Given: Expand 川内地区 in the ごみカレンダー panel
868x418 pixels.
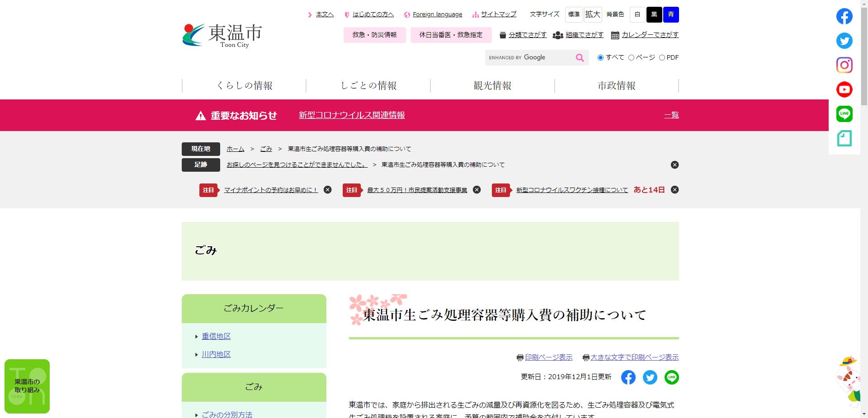Looking at the screenshot, I should coord(216,354).
